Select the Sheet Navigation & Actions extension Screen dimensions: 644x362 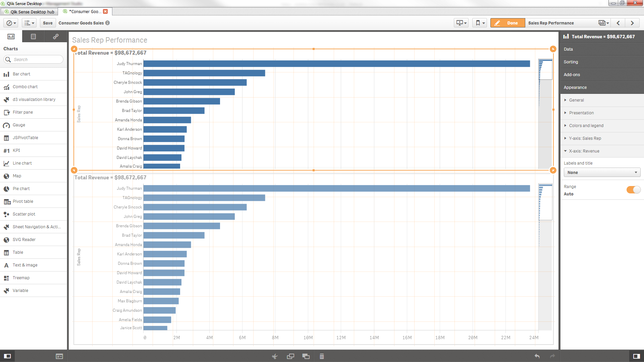tap(34, 227)
